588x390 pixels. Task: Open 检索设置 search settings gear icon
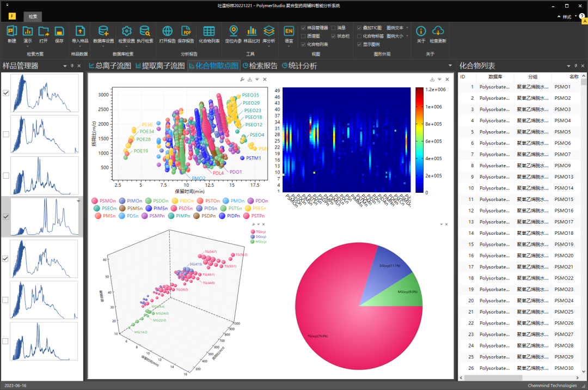point(127,31)
